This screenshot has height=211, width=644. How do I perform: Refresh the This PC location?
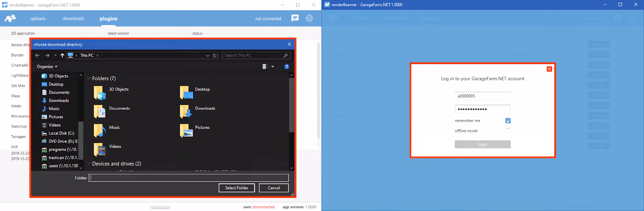click(x=215, y=56)
